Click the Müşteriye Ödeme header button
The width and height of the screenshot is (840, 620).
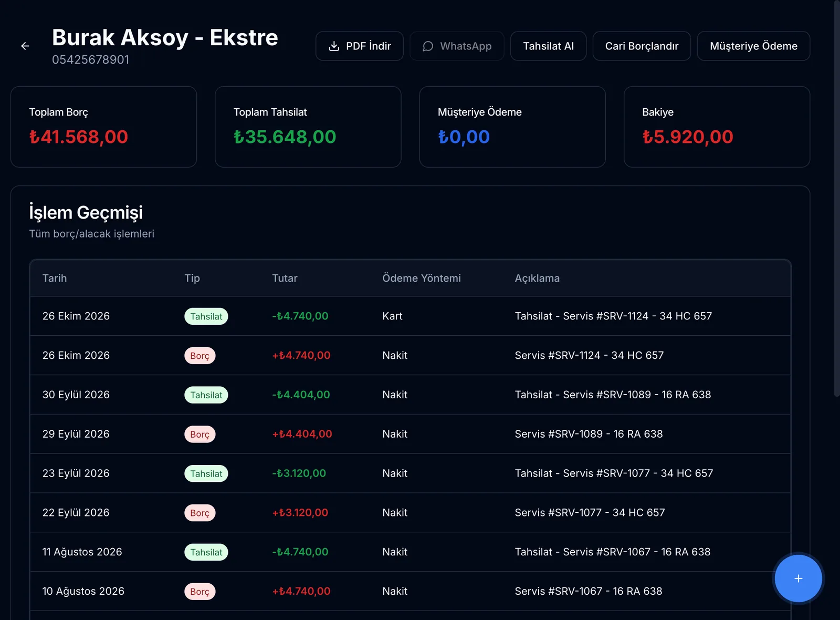point(753,46)
